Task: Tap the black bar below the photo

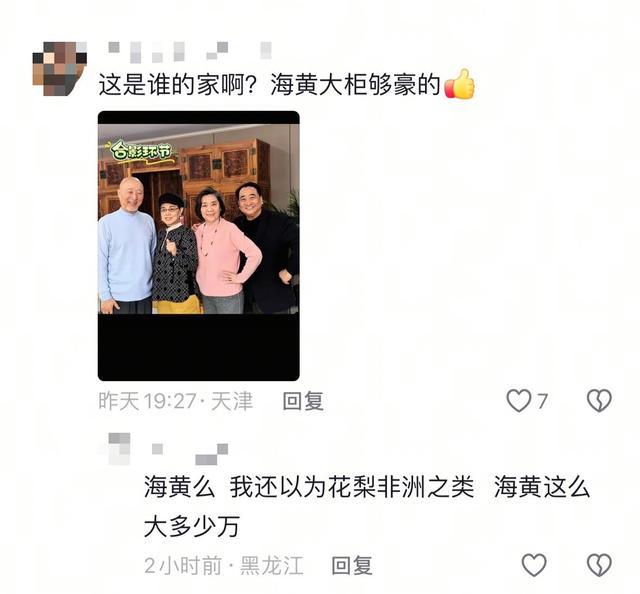Action: 199,347
